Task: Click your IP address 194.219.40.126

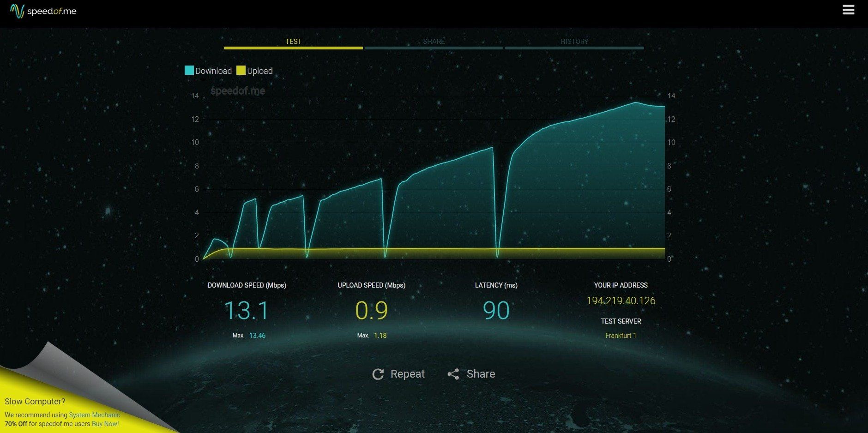Action: tap(621, 301)
